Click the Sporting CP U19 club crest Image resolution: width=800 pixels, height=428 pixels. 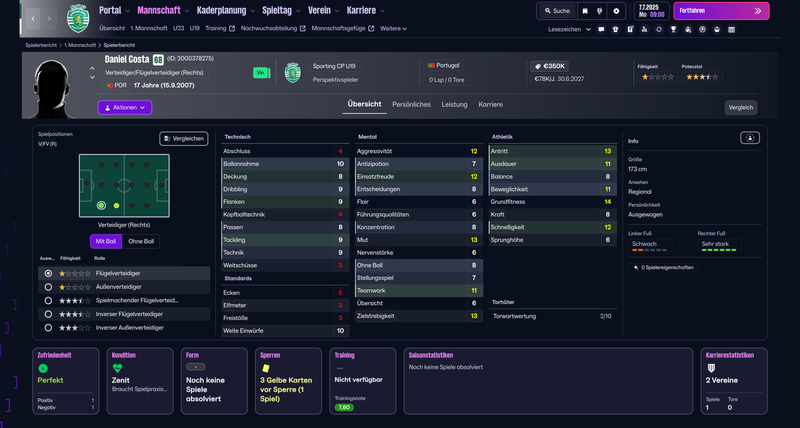tap(292, 73)
